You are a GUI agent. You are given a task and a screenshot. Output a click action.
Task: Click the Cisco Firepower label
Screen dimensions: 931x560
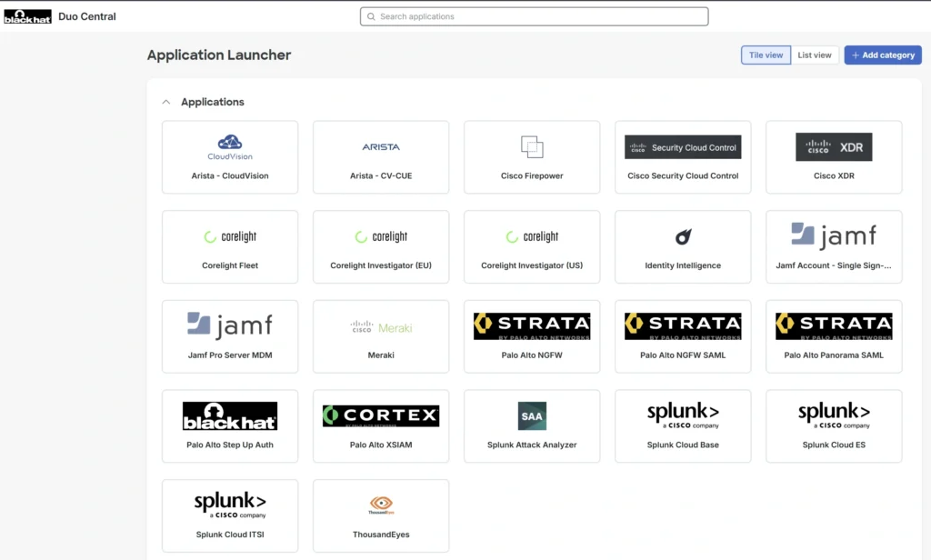pos(532,175)
